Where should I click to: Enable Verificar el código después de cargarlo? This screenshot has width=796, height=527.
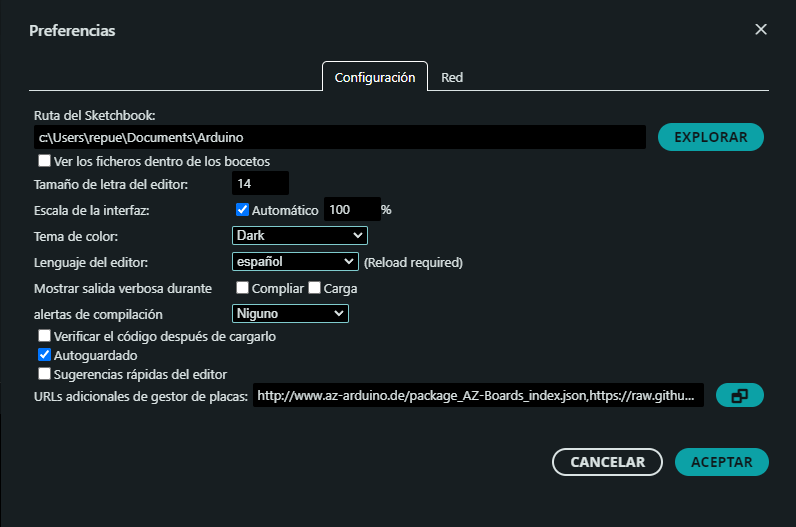coord(44,336)
